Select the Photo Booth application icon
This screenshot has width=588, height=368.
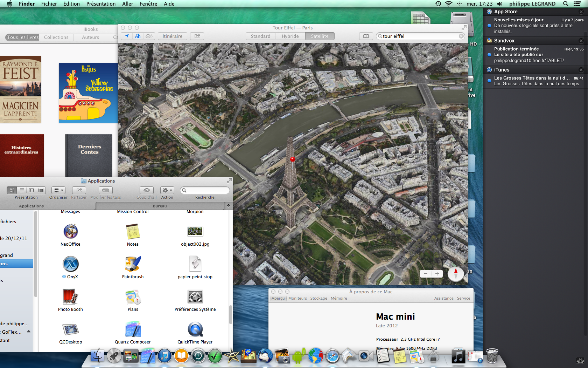point(70,297)
